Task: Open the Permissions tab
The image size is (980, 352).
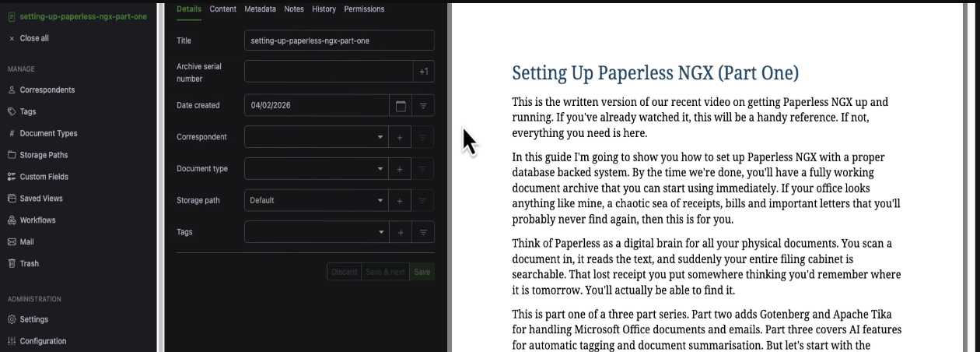Action: [x=364, y=9]
